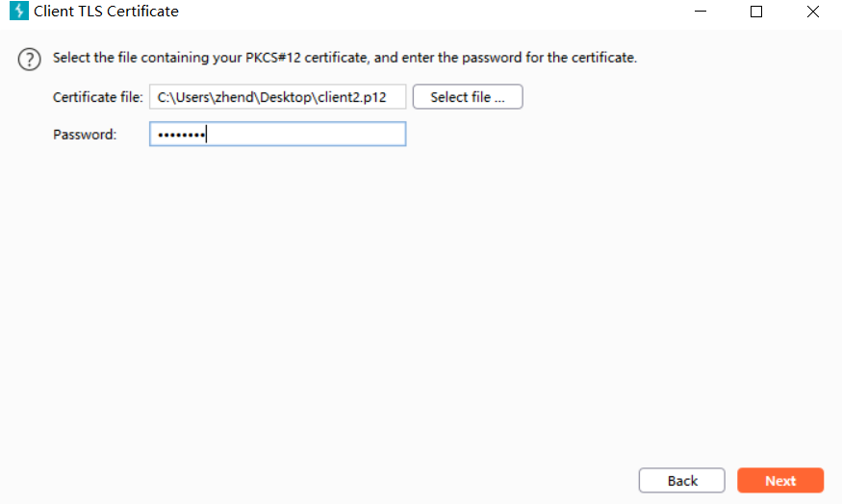Click the empty title bar area
This screenshot has width=842, height=504.
[433, 12]
